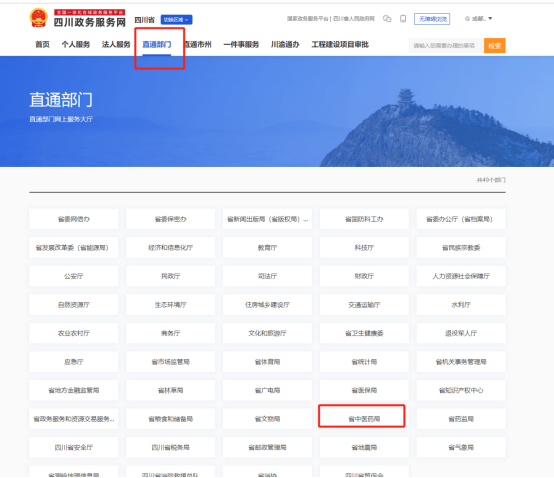Screen dimensions: 554x478
Task: Open 四川省税务局 department
Action: pos(171,447)
